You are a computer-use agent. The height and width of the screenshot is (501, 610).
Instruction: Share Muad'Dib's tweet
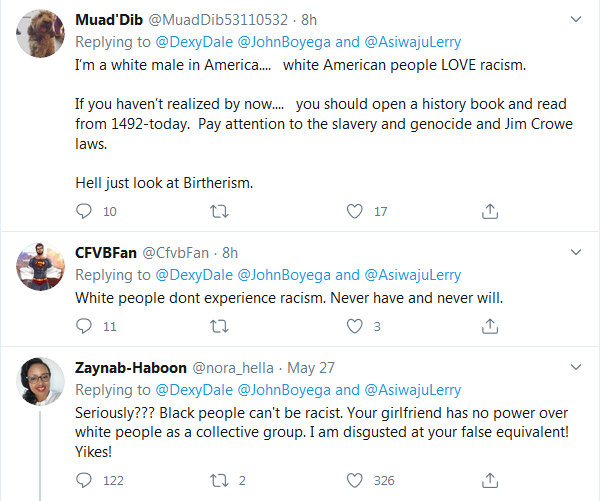(x=490, y=211)
